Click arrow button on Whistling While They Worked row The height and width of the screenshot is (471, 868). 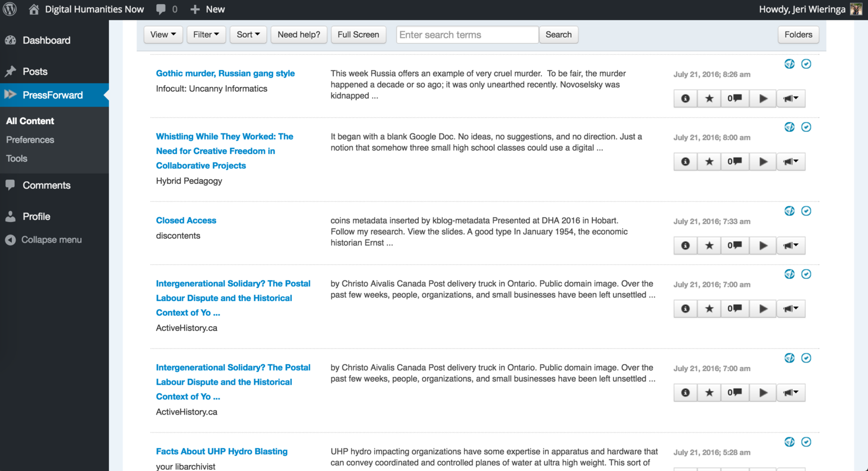coord(763,161)
